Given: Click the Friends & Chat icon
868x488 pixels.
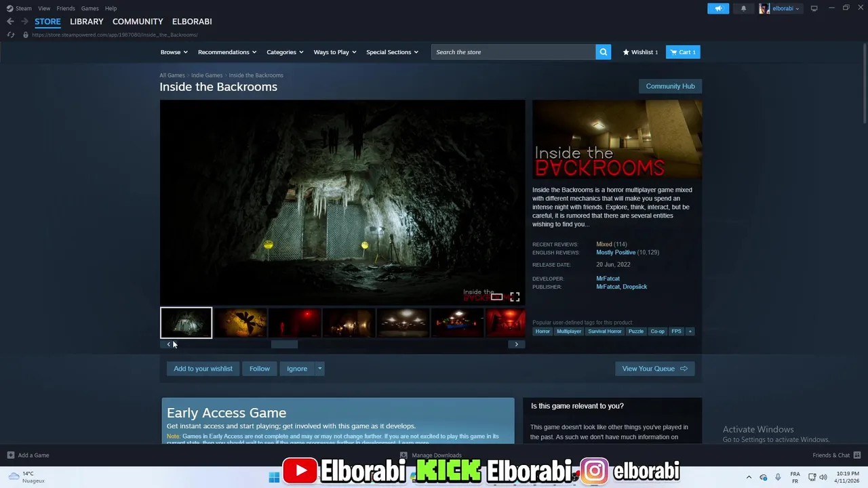Looking at the screenshot, I should pyautogui.click(x=857, y=455).
